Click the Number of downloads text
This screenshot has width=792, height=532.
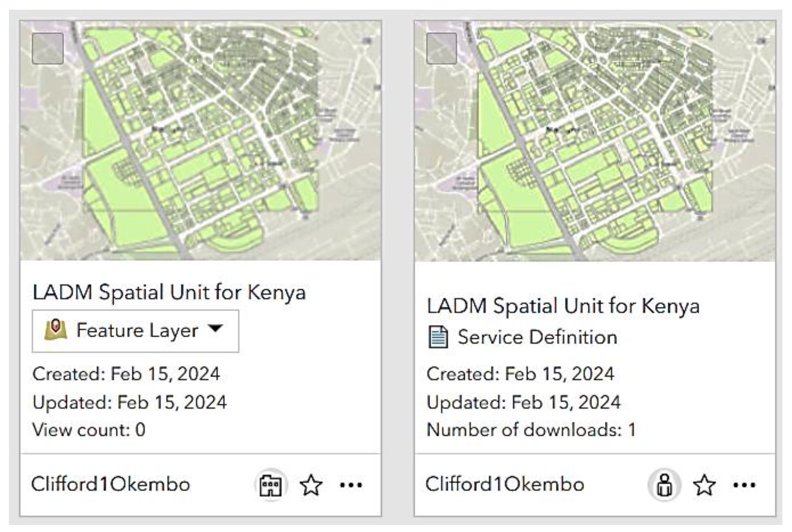(531, 430)
